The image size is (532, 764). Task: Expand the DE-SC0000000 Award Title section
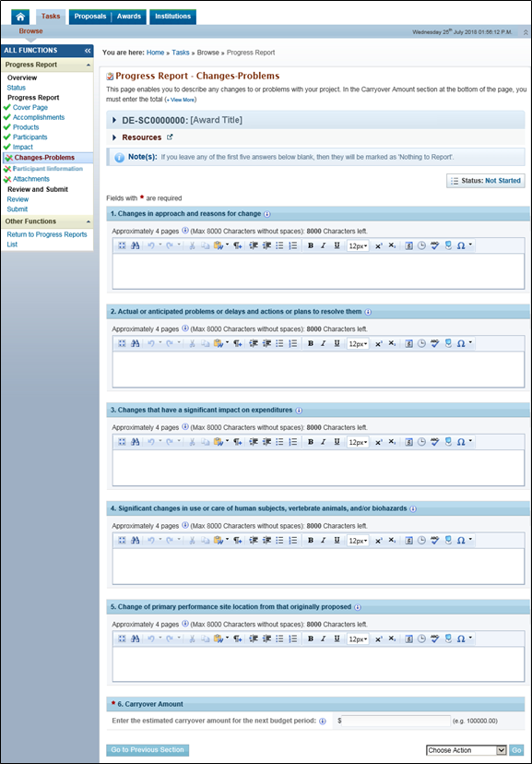pos(114,120)
